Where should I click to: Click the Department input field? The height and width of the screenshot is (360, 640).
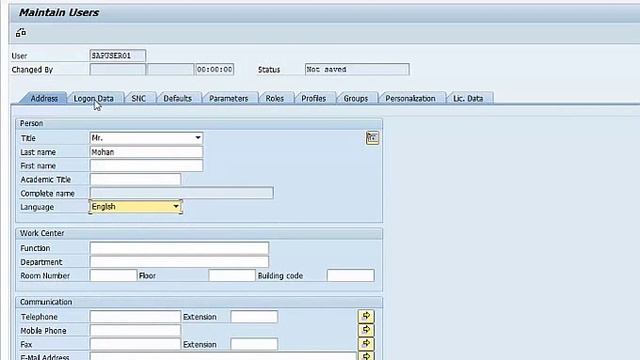(x=179, y=262)
